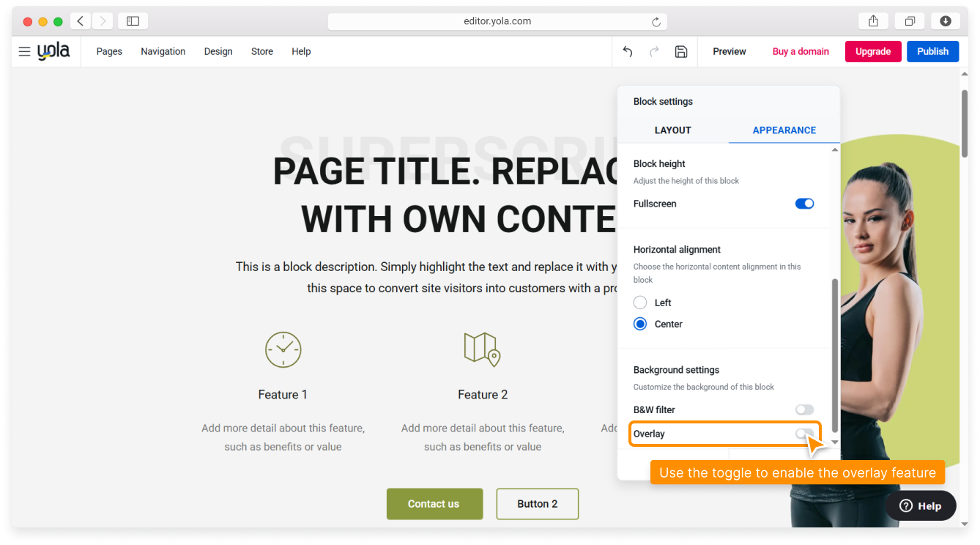The width and height of the screenshot is (980, 545).
Task: Select the Left alignment radio button
Action: point(640,303)
